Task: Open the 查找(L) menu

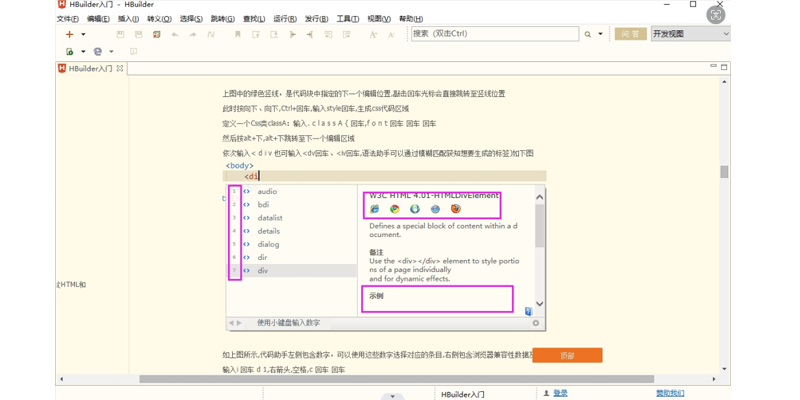Action: (254, 19)
